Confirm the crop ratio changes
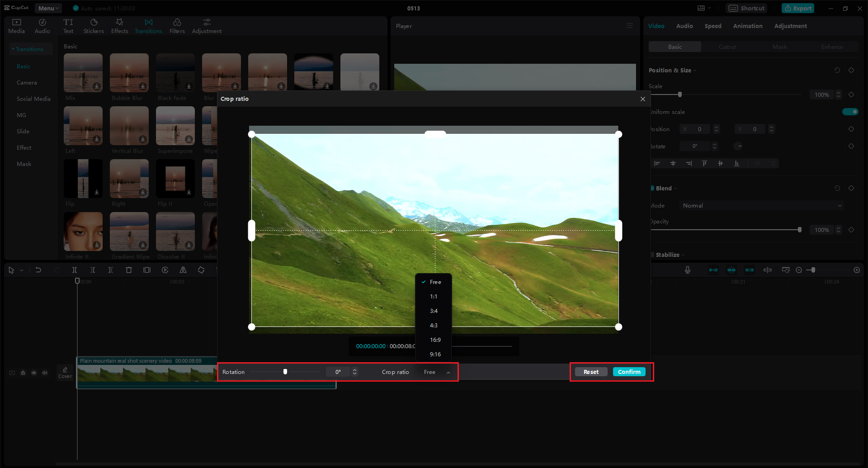 629,371
